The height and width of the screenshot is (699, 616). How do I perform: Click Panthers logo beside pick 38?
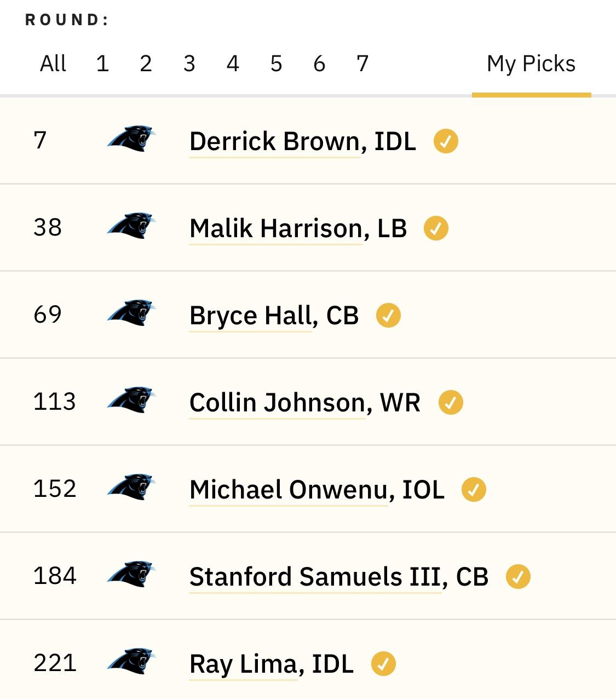tap(131, 226)
